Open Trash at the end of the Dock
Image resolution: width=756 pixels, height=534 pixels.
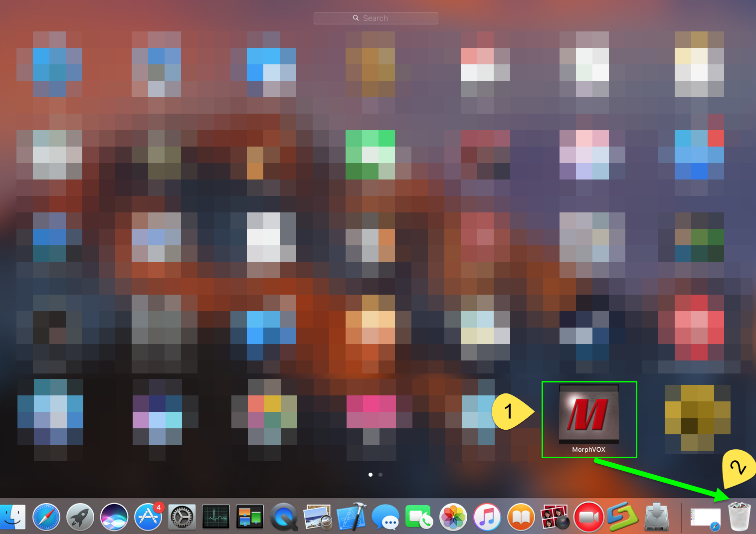click(x=740, y=517)
